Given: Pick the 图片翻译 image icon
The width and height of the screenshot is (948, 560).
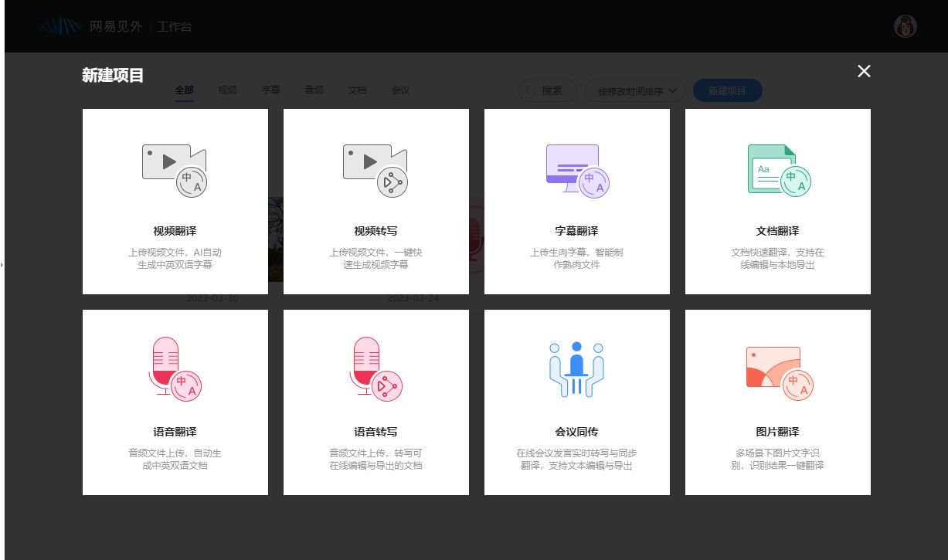Looking at the screenshot, I should (x=779, y=374).
